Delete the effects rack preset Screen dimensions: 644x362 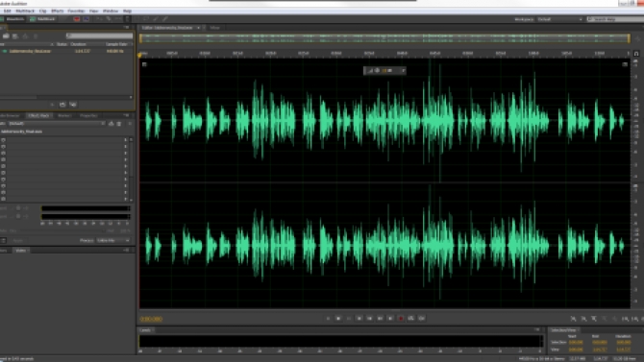(x=119, y=124)
